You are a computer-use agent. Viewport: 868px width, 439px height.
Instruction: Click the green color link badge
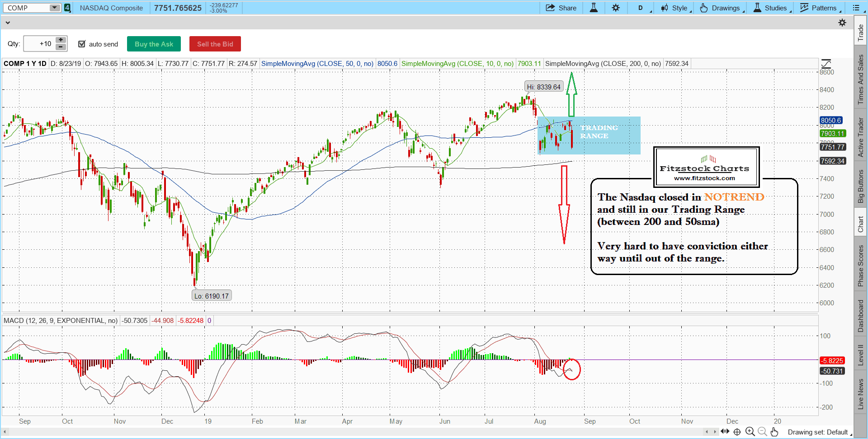(67, 8)
